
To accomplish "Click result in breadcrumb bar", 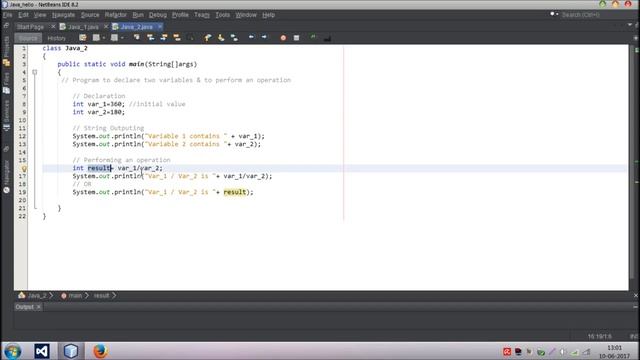I will 102,296.
